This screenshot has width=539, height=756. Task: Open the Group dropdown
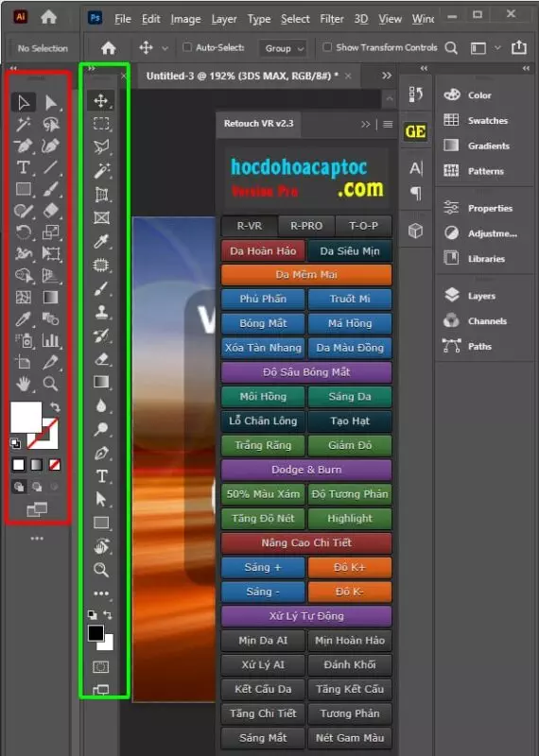coord(283,48)
